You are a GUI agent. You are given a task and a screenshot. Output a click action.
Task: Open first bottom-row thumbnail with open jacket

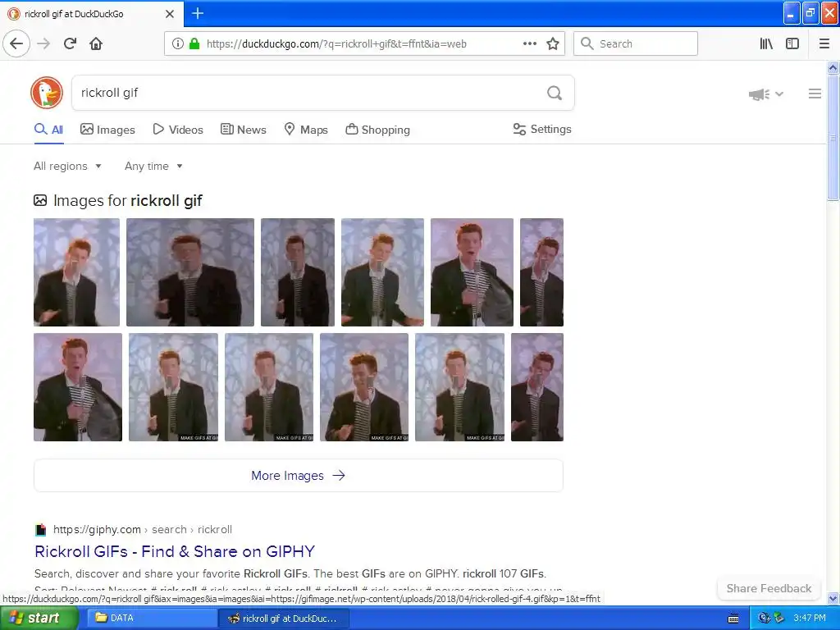pyautogui.click(x=78, y=387)
